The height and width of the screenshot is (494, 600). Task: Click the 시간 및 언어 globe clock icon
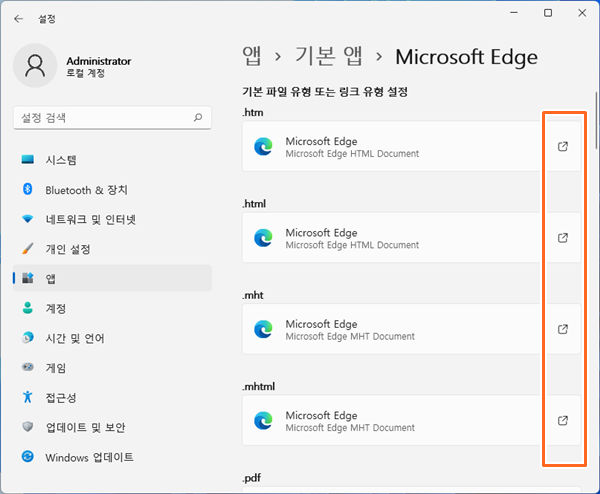[28, 337]
